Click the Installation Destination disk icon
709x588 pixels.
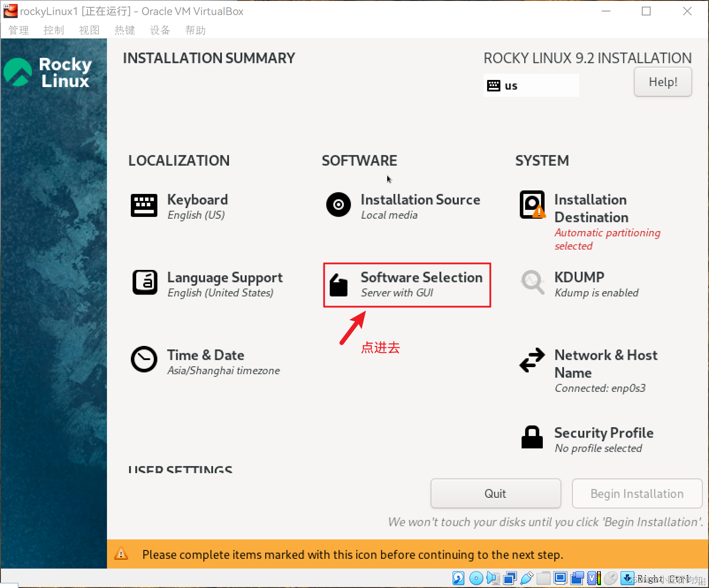(x=533, y=205)
